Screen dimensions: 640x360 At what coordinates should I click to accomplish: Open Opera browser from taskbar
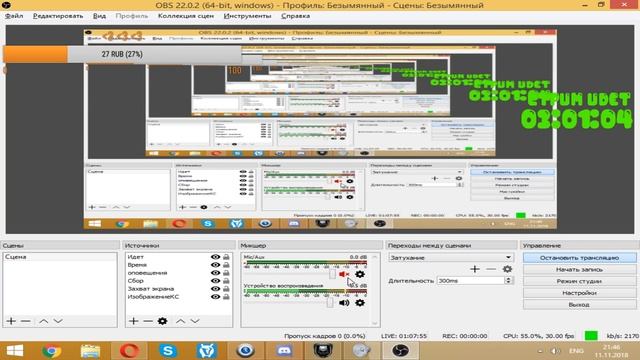point(129,351)
